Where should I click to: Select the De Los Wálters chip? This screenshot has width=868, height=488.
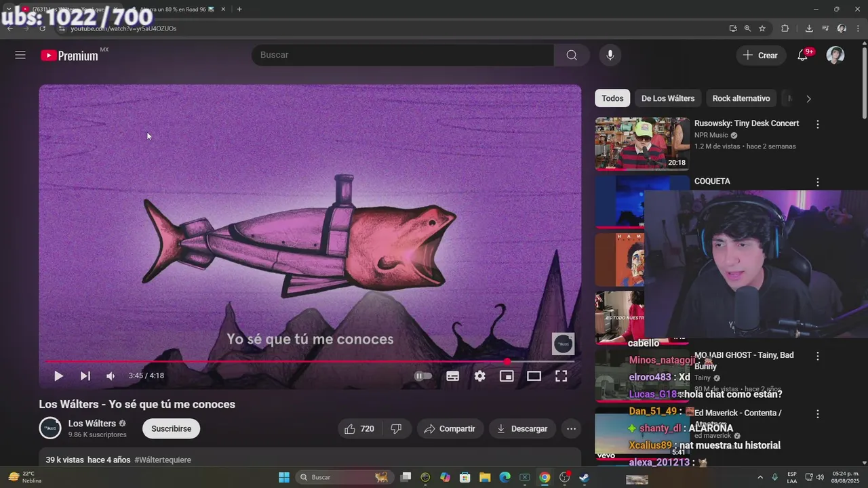coord(668,98)
